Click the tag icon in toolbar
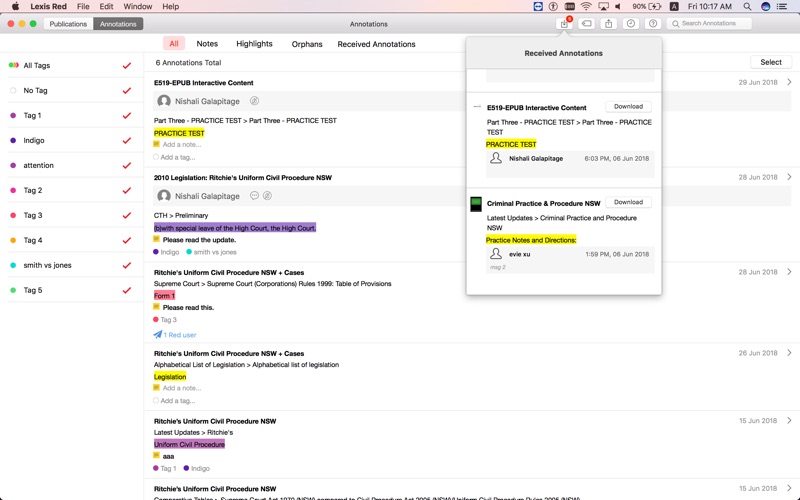 [587, 23]
